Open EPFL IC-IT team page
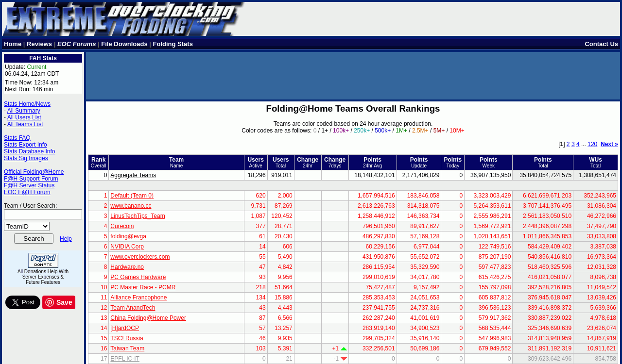 125,359
